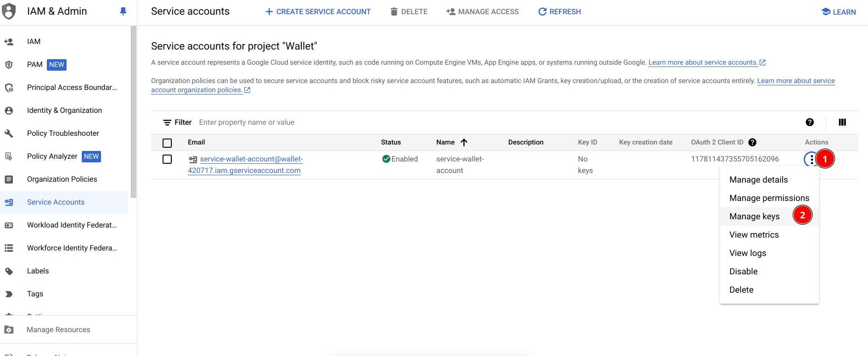Open Manage Resources in sidebar
The image size is (868, 356).
(x=68, y=330)
